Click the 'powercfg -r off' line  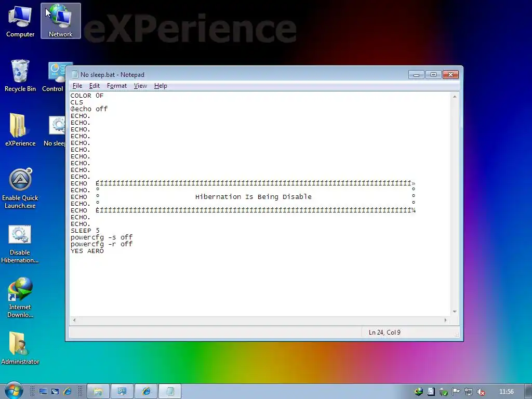pos(101,244)
